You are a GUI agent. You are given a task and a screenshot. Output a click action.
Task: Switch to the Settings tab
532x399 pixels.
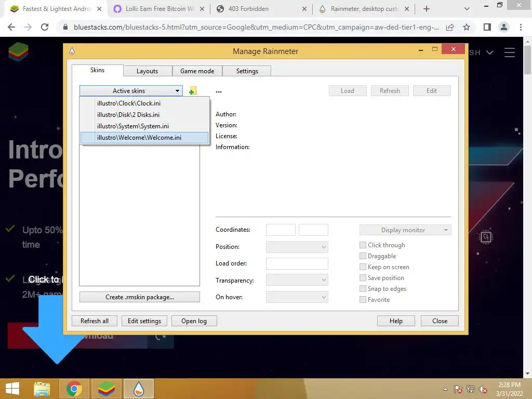click(x=247, y=71)
